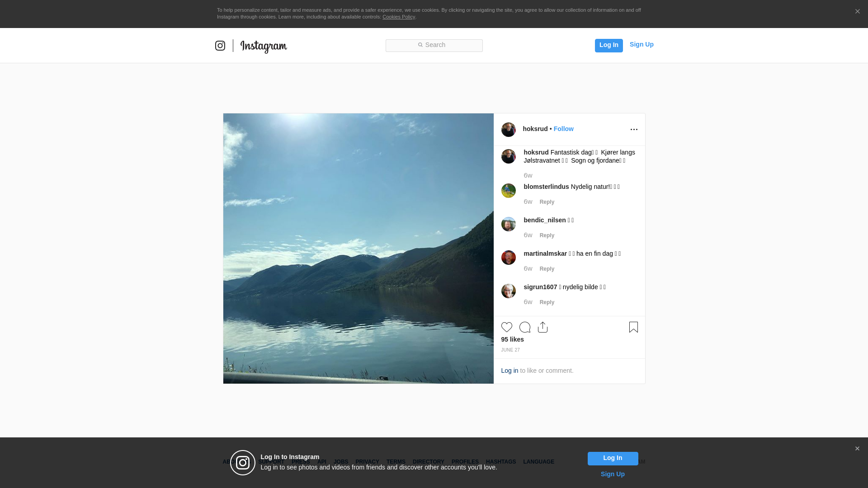This screenshot has width=868, height=488.
Task: Reply to martinalmskar comment
Action: (x=547, y=269)
